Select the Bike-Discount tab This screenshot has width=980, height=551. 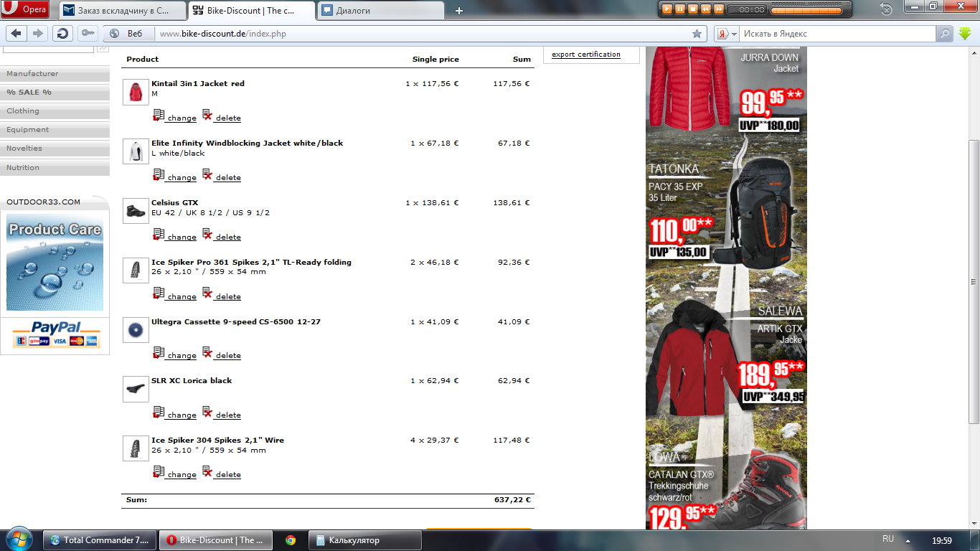click(x=251, y=11)
